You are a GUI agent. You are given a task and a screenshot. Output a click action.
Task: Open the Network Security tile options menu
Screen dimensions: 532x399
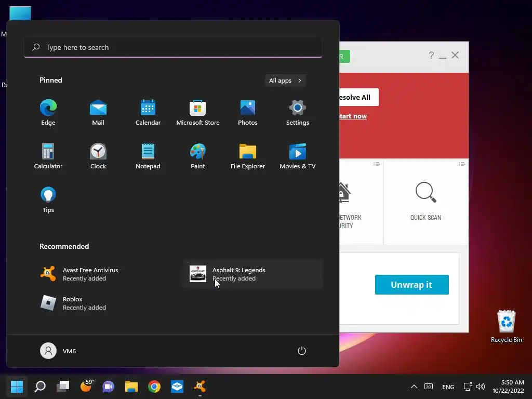(377, 164)
